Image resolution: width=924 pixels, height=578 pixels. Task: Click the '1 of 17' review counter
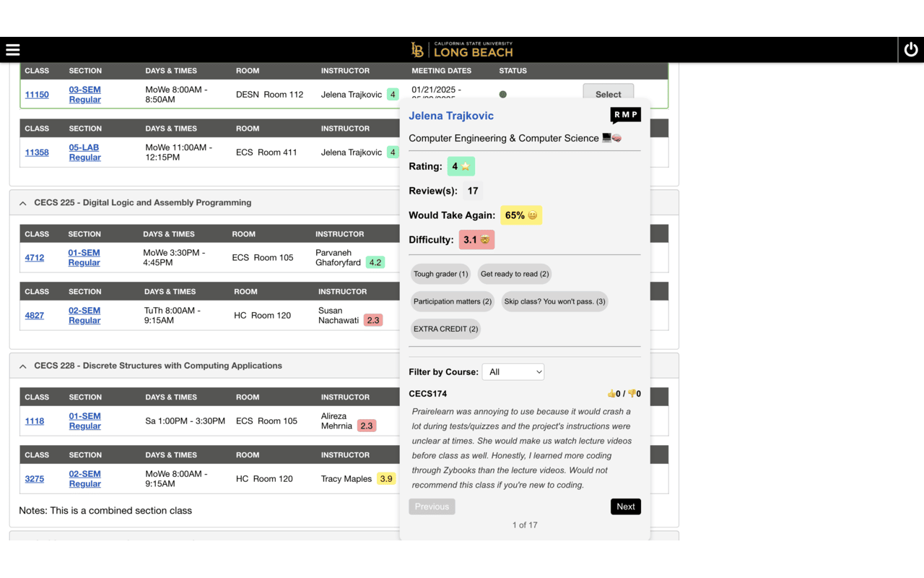point(525,525)
